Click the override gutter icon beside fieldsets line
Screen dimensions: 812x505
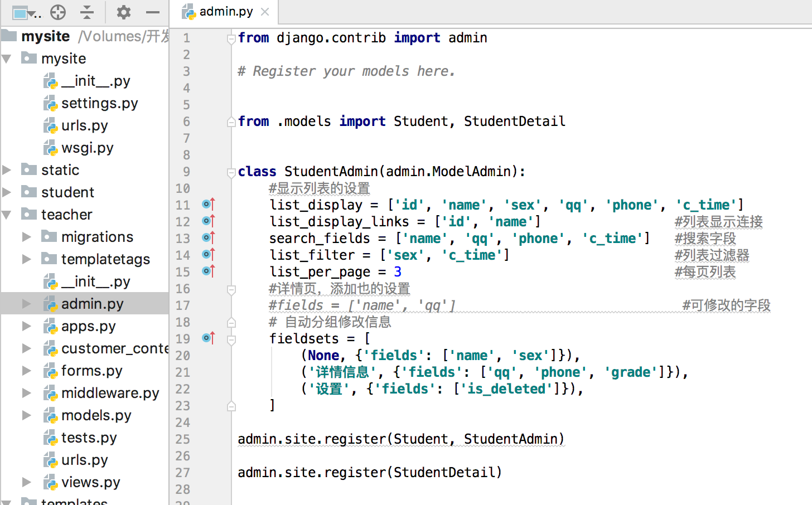point(209,338)
